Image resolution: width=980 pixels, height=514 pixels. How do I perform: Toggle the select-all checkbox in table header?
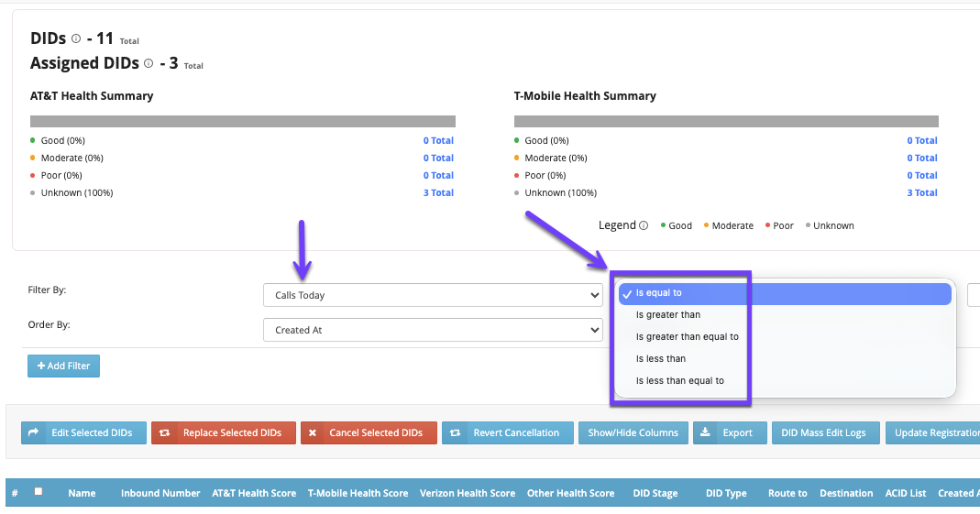39,492
